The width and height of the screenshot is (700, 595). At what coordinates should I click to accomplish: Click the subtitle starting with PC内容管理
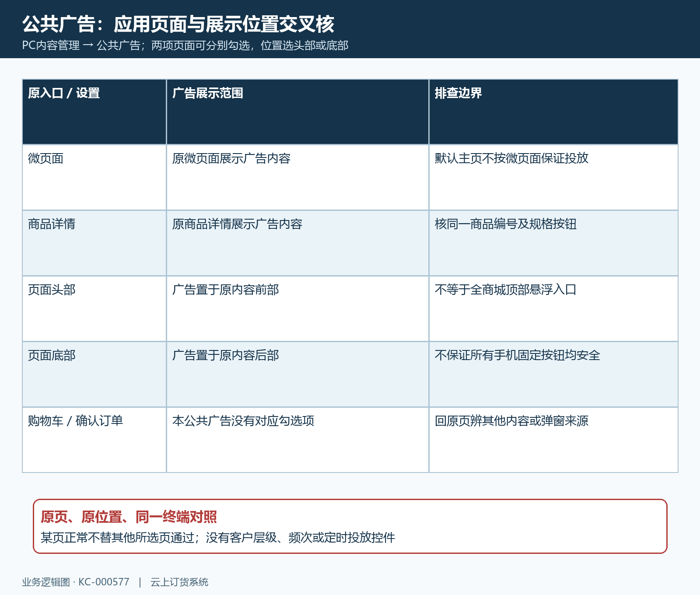click(x=185, y=45)
